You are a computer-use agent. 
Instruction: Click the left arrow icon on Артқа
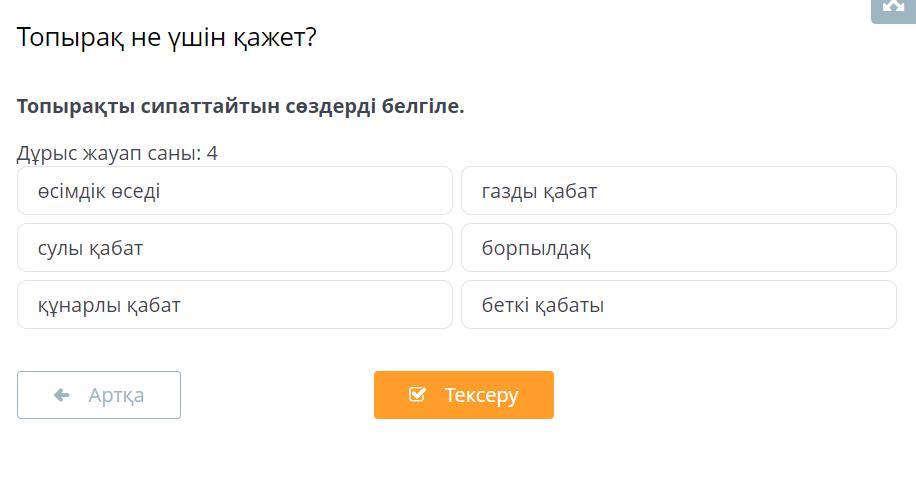62,395
